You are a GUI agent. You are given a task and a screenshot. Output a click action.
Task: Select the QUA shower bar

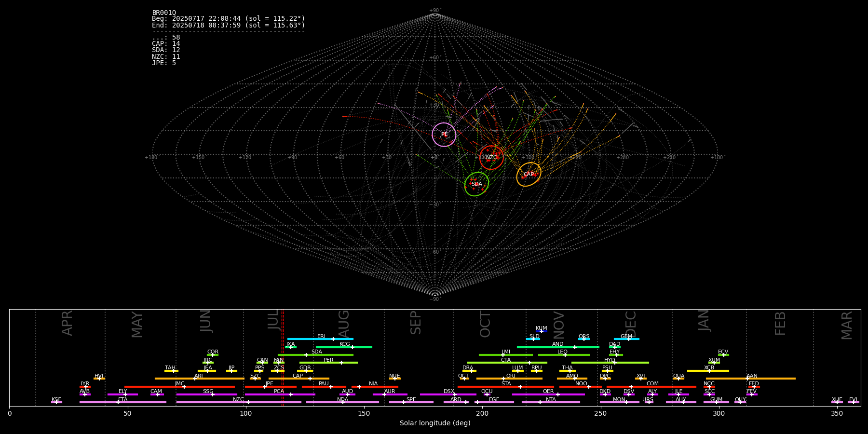(678, 379)
